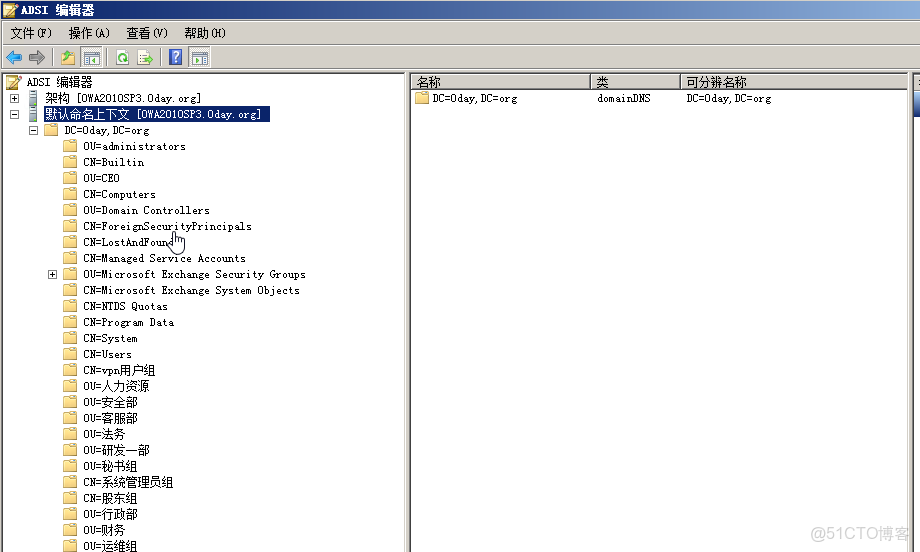Click the folder icon for CN=LostAndFound
Screen dimensions: 920x552
pyautogui.click(x=70, y=242)
